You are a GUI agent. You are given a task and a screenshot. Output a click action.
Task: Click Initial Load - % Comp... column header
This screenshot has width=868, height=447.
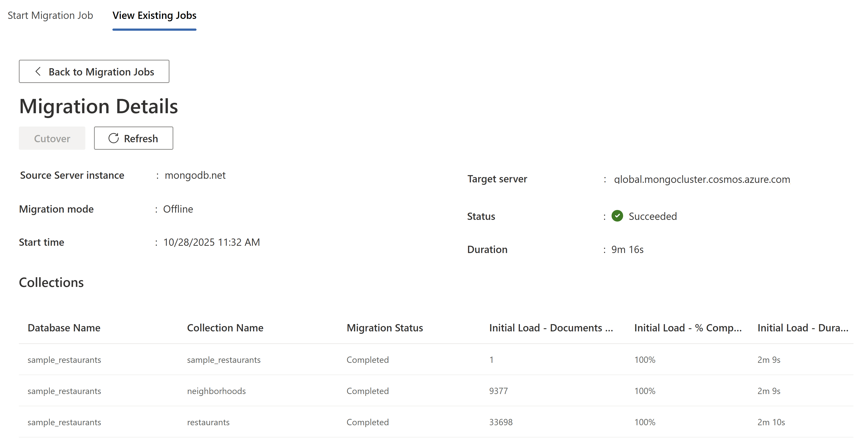(688, 328)
